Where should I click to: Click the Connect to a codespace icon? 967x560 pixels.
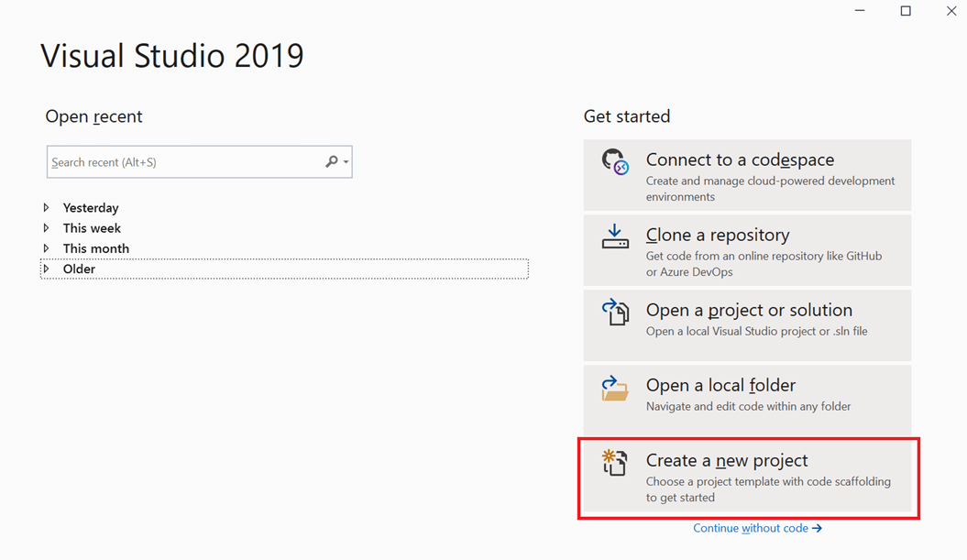pyautogui.click(x=615, y=162)
